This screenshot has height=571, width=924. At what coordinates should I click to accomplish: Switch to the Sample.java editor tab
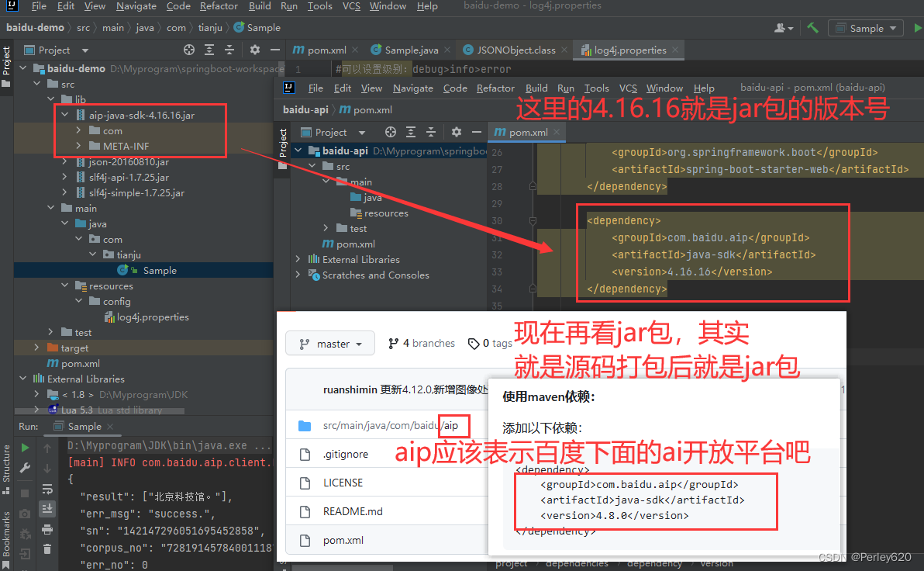click(411, 50)
